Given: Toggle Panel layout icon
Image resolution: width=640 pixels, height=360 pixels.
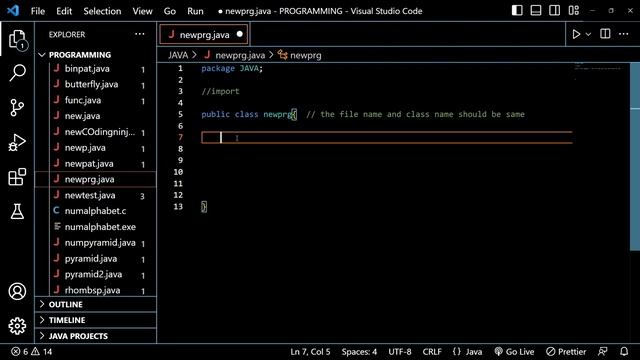Looking at the screenshot, I should tap(536, 11).
